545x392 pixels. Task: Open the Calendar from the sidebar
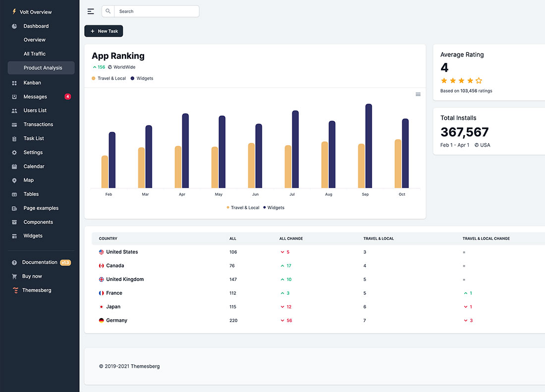point(34,166)
